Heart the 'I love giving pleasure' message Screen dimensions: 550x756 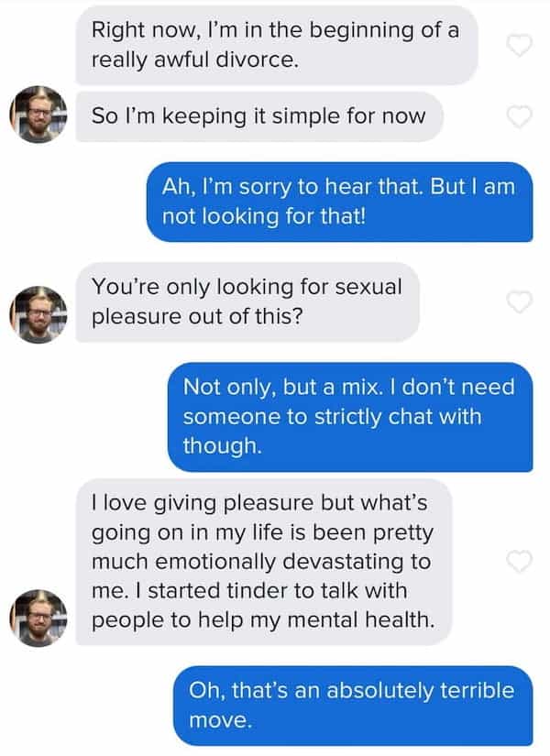(x=520, y=561)
